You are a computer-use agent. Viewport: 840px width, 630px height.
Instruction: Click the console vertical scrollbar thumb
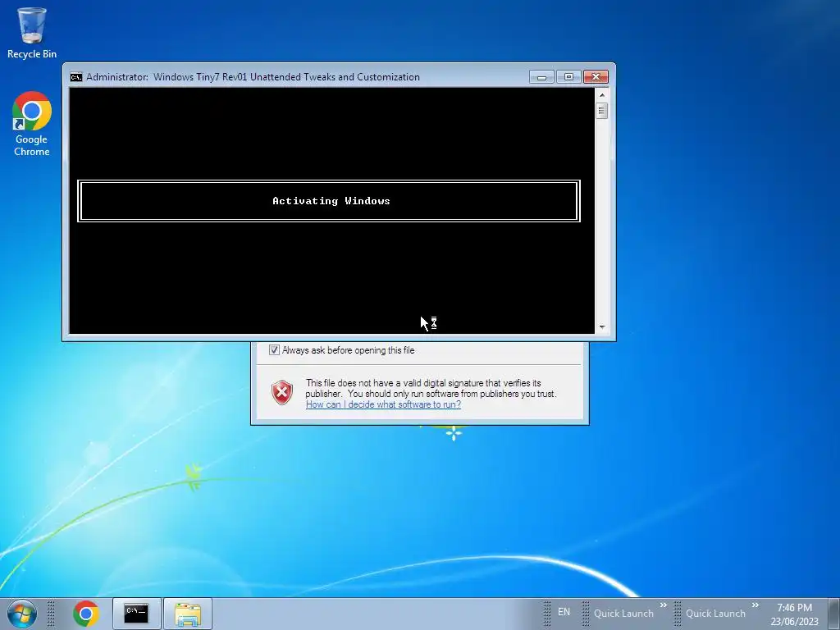coord(602,111)
